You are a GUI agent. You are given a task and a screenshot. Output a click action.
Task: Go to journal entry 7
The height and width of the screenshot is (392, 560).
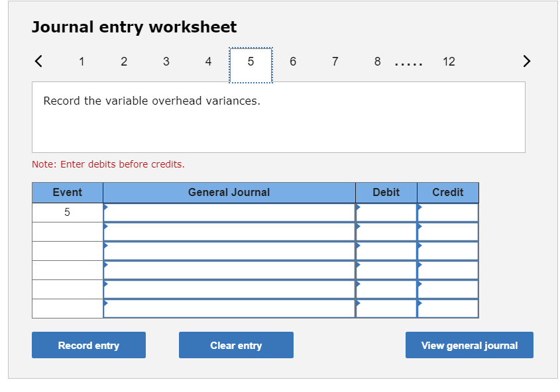click(335, 61)
